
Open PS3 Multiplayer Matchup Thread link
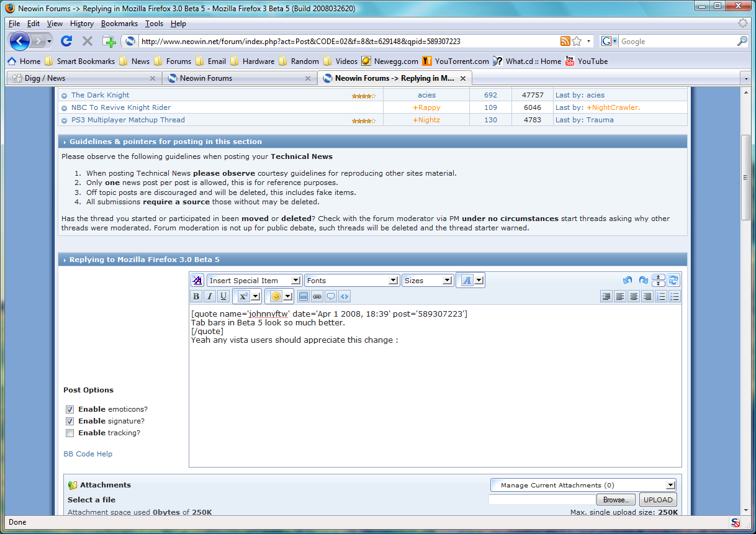pyautogui.click(x=128, y=120)
